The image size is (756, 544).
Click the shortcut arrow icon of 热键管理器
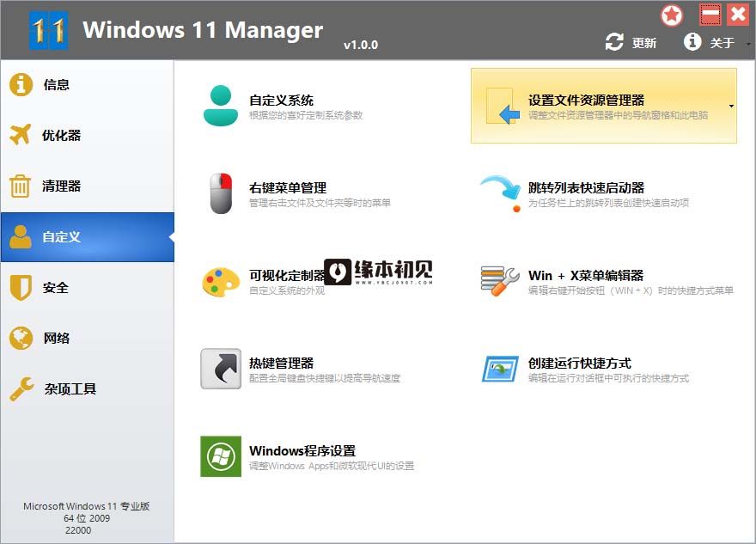click(221, 369)
